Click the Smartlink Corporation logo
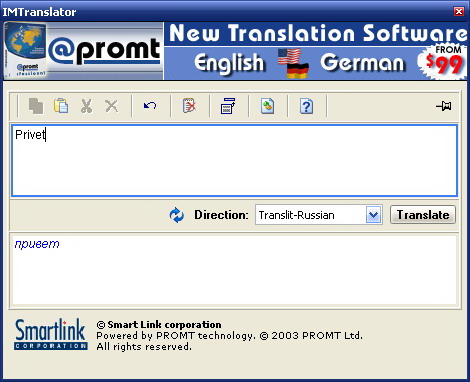Viewport: 470px width, 382px height. point(51,334)
